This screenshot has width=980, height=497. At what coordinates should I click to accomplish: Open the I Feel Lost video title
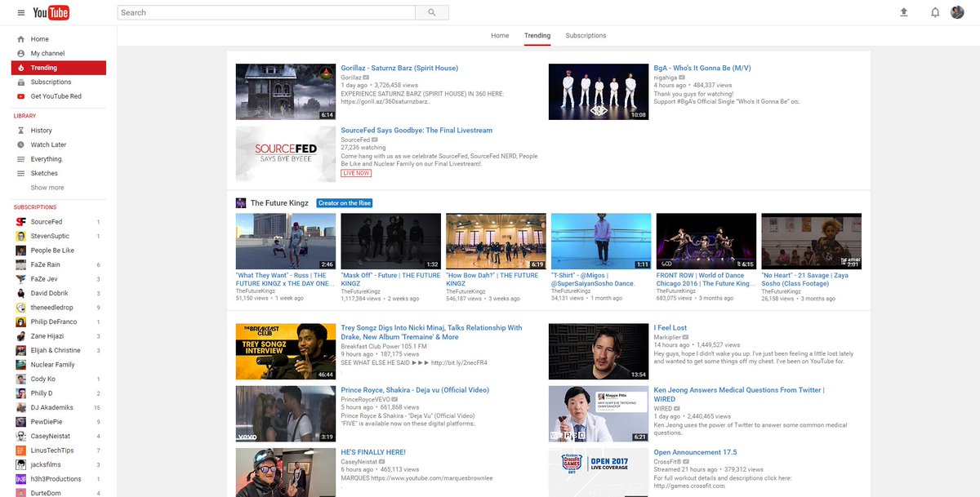(670, 328)
